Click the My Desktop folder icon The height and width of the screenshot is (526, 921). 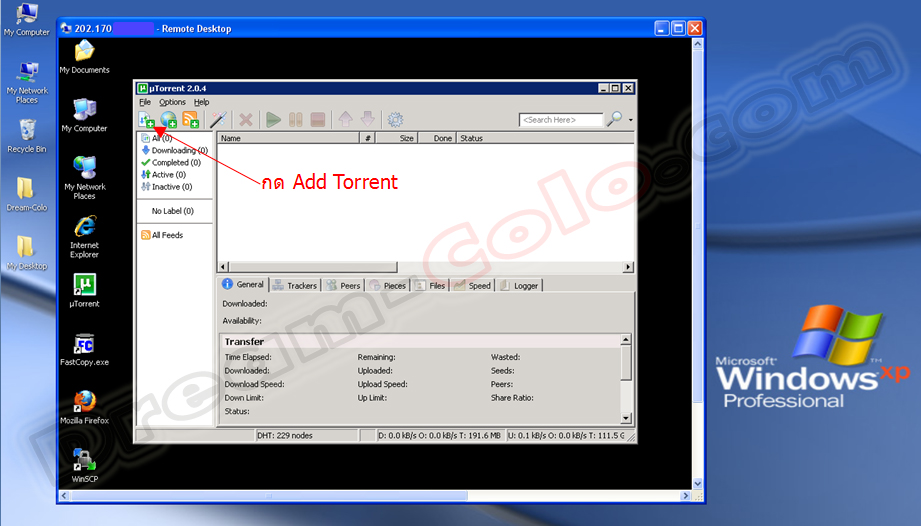pos(26,252)
